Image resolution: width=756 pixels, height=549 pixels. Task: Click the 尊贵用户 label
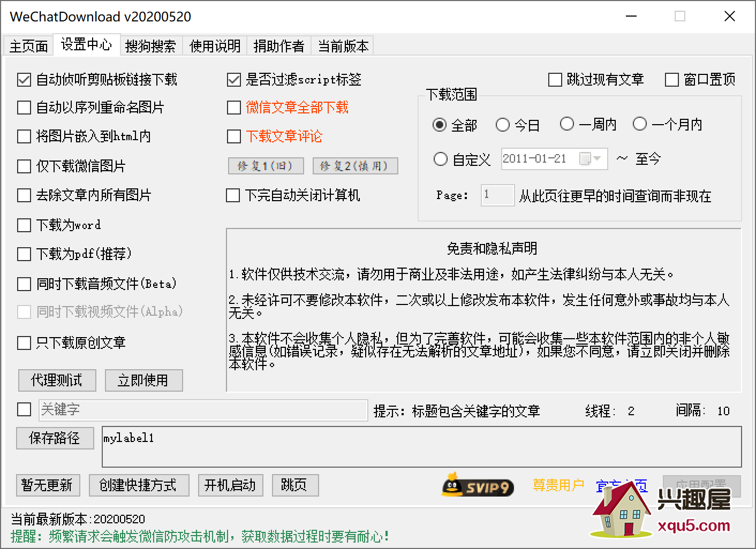pyautogui.click(x=558, y=485)
